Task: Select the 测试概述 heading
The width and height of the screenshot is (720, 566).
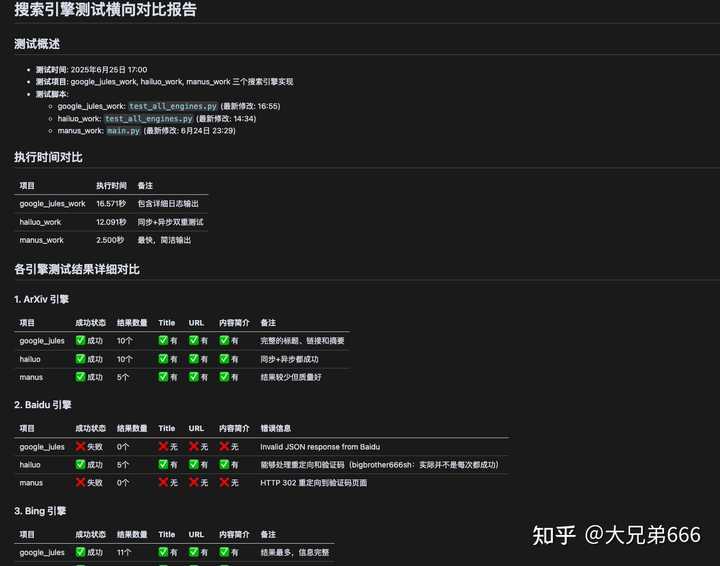Action: pos(37,44)
